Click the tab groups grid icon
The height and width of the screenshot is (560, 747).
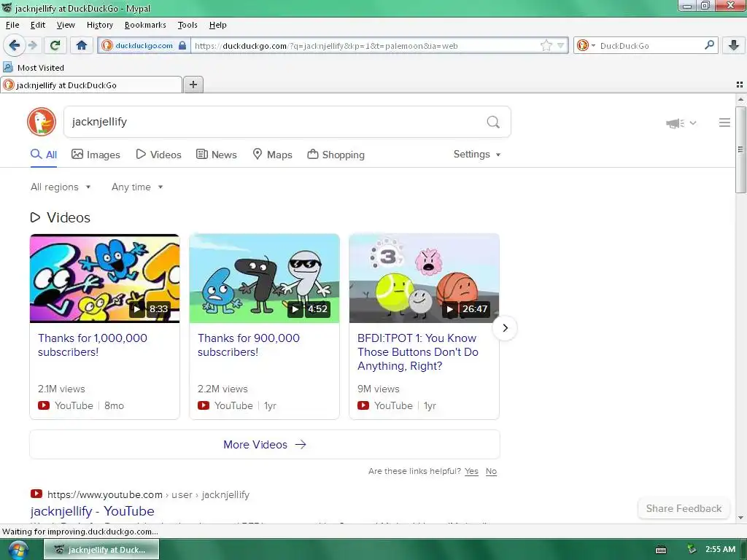740,85
